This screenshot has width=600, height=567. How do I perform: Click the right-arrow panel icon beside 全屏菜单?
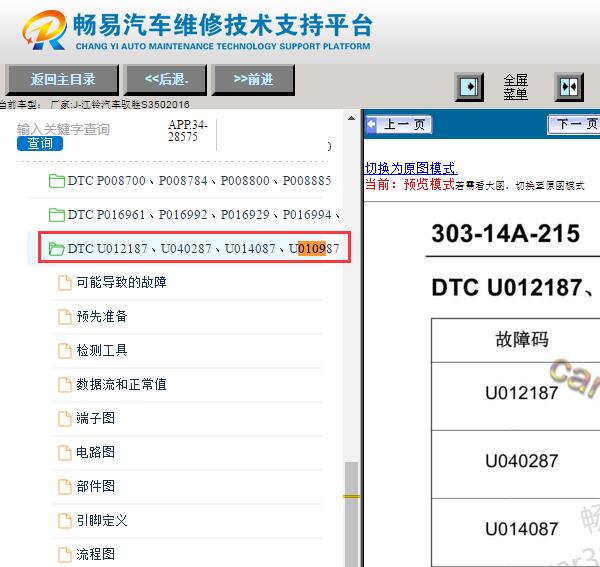tap(469, 87)
